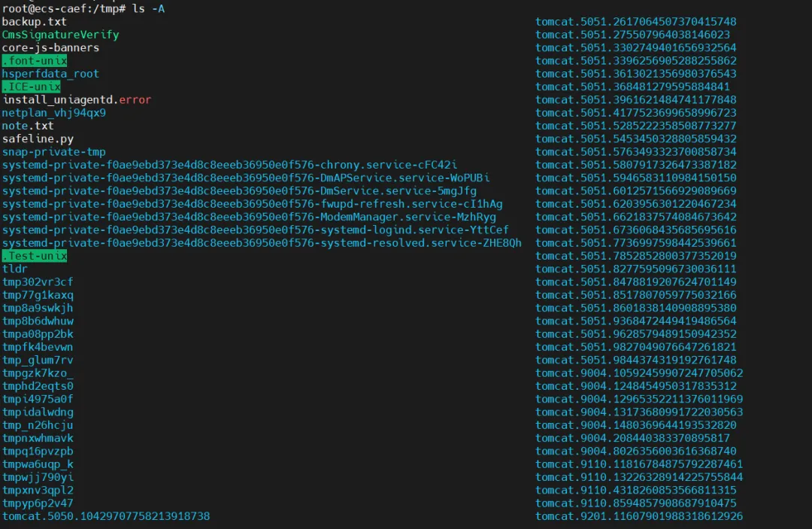Viewport: 812px width, 529px height.
Task: Click the core-js-banners entry
Action: pos(50,47)
